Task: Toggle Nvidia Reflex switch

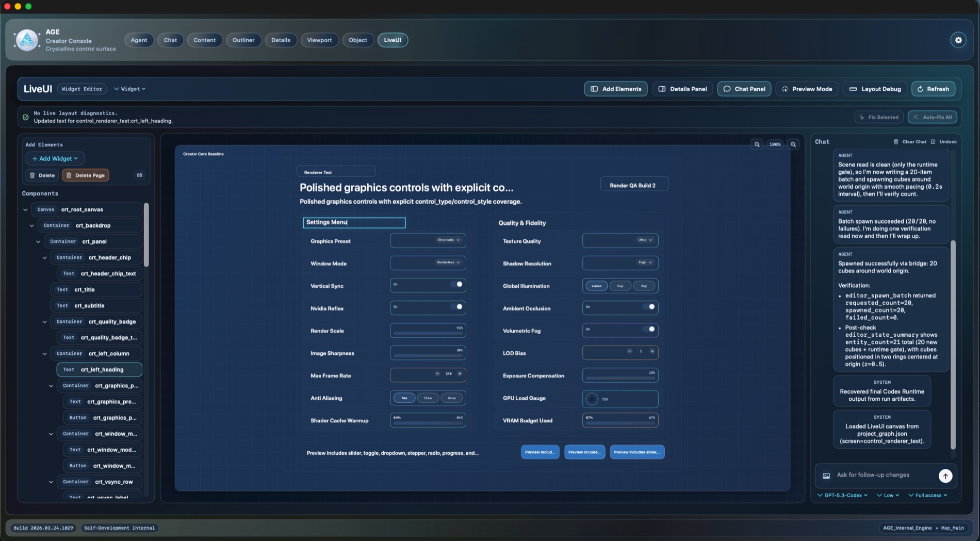Action: [456, 307]
